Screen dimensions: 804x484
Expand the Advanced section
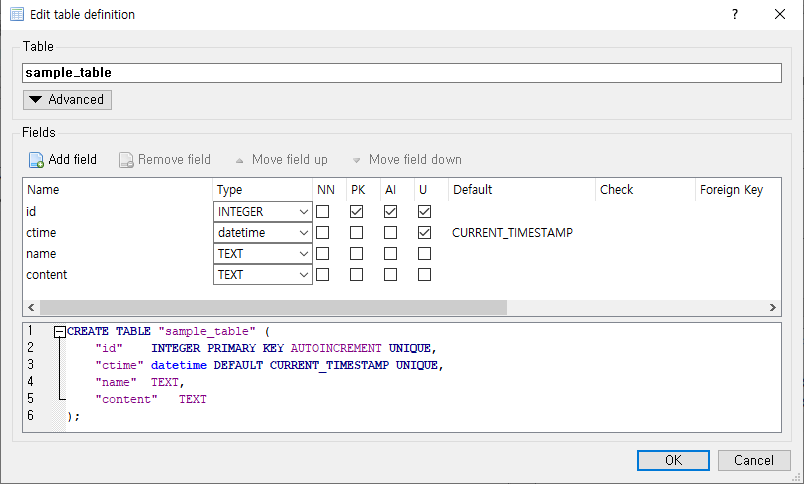(x=67, y=99)
